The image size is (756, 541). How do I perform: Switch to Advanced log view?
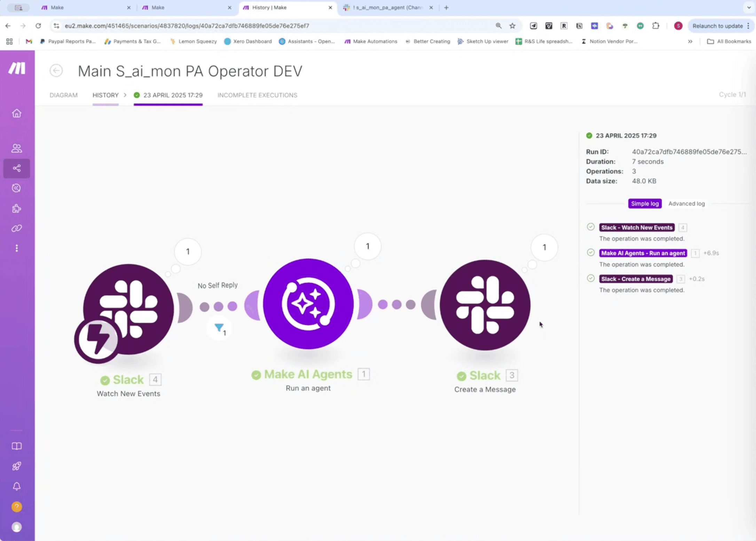point(686,204)
